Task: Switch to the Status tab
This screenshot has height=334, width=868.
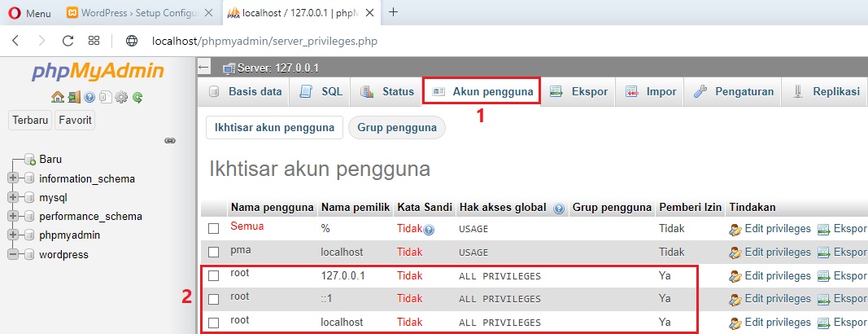Action: 386,92
